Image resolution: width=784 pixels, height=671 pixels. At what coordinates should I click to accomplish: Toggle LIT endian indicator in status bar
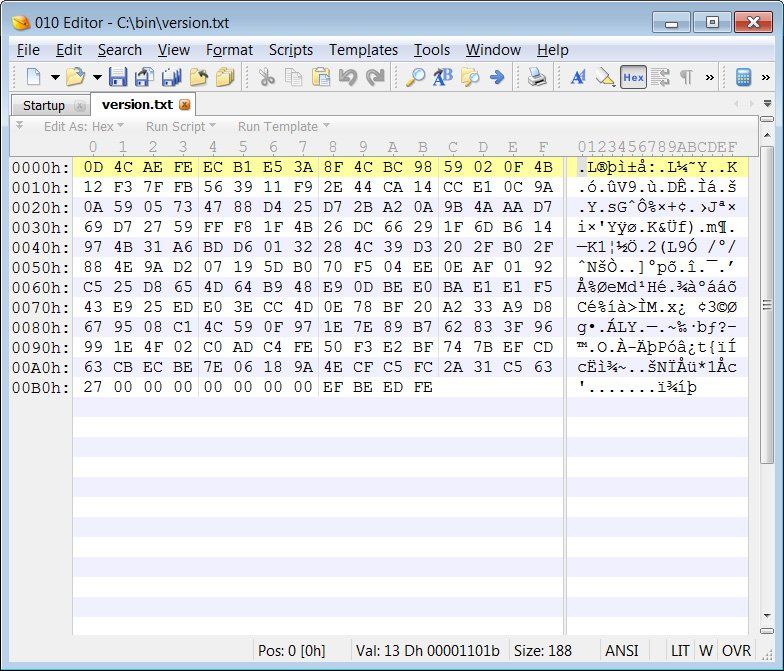coord(680,650)
